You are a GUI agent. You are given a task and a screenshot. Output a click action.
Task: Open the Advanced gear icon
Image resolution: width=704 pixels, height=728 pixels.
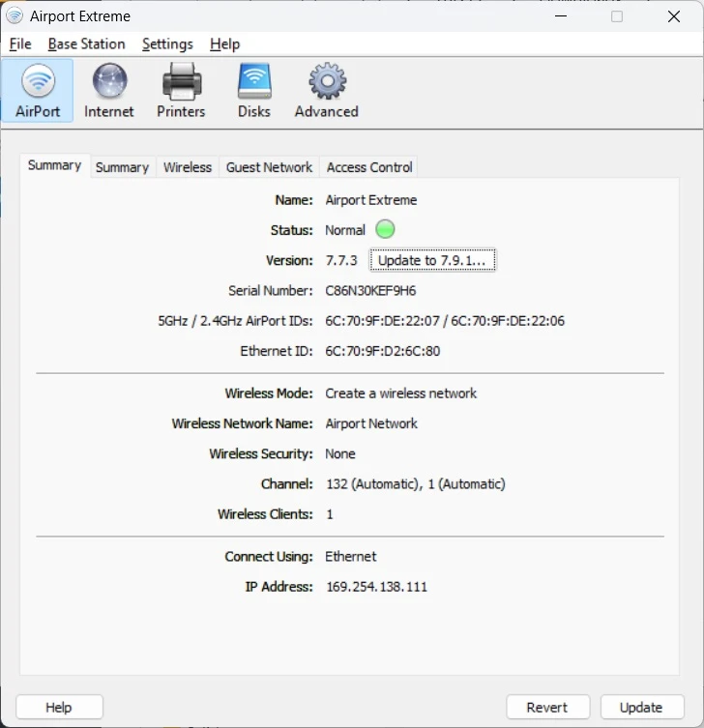(326, 91)
